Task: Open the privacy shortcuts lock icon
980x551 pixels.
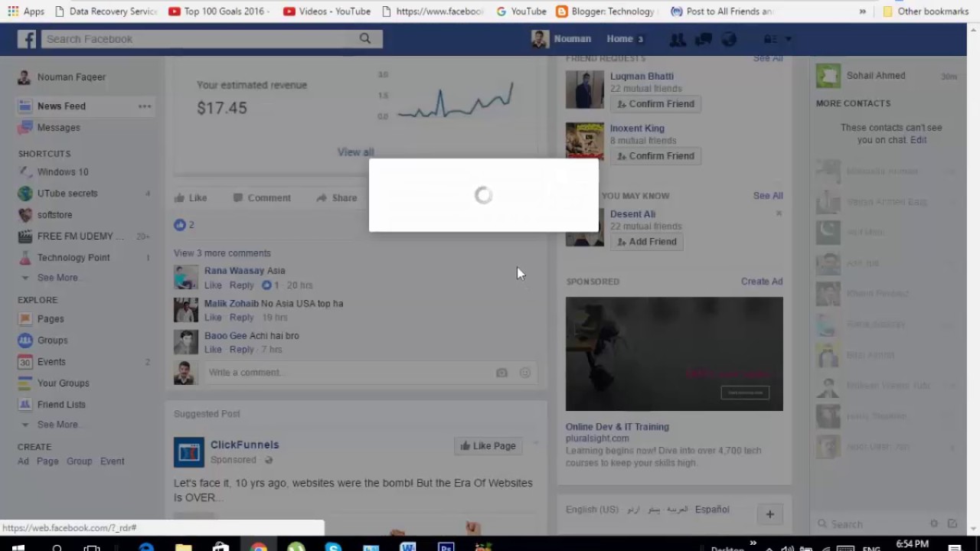Action: (769, 39)
